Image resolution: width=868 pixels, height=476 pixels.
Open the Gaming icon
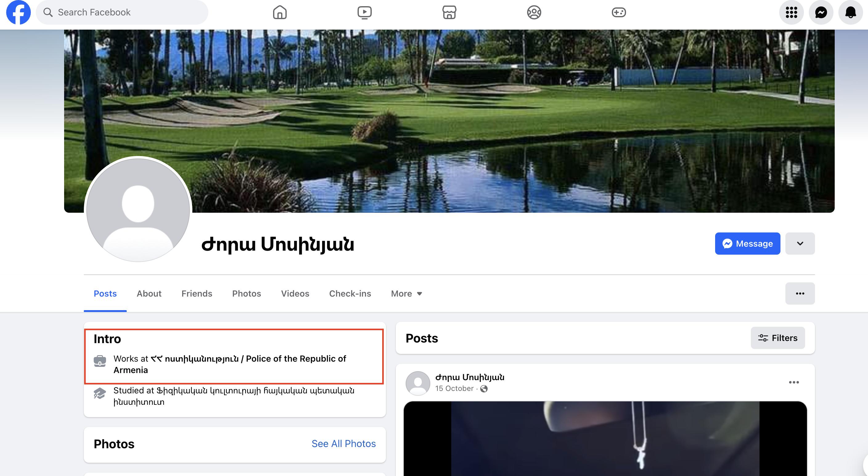pos(619,13)
